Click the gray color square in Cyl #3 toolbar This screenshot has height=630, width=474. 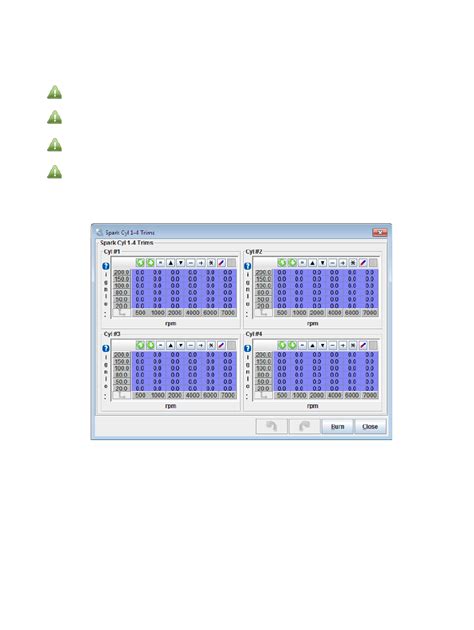pos(231,345)
